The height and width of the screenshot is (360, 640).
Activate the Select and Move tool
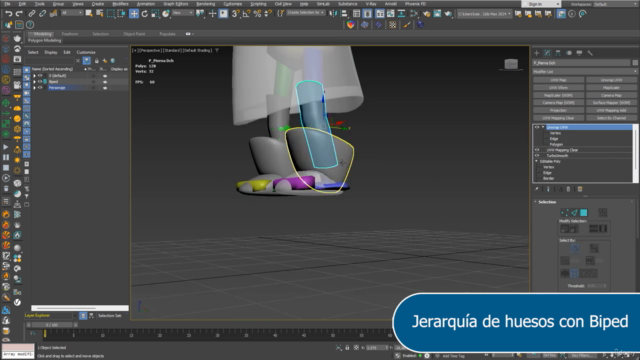(x=134, y=13)
